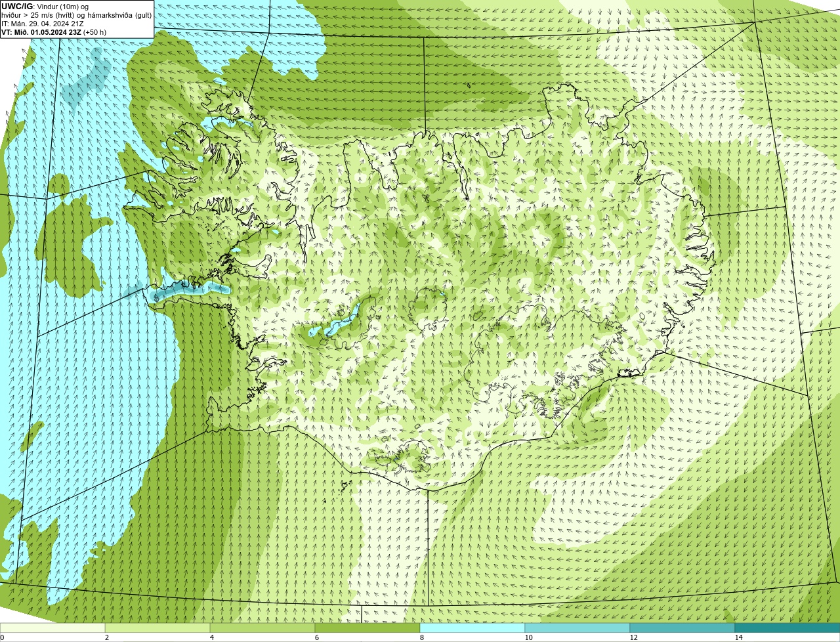The image size is (840, 642).
Task: Click the 6–8 m/s dark green legend segment
Action: click(367, 628)
